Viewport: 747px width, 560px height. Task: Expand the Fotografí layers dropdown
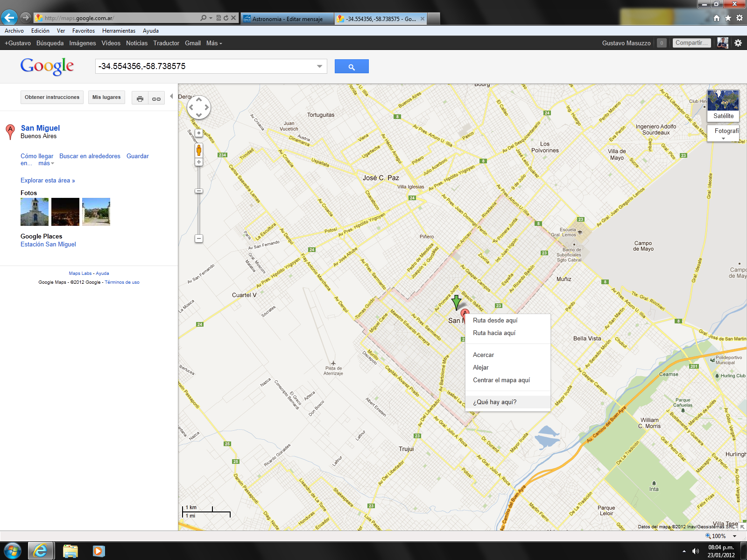click(723, 133)
